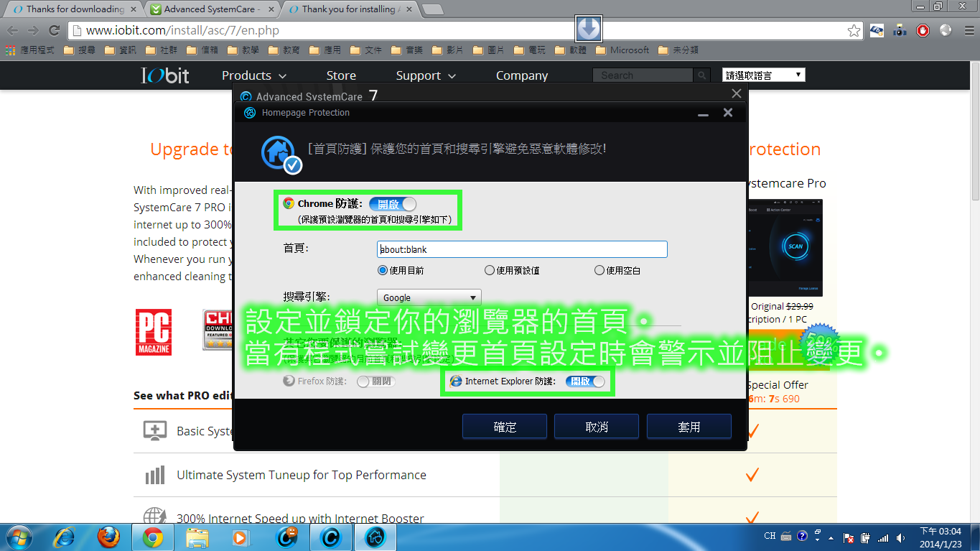Toggle the Internet Explorer protection switch
The image size is (980, 551).
point(585,381)
